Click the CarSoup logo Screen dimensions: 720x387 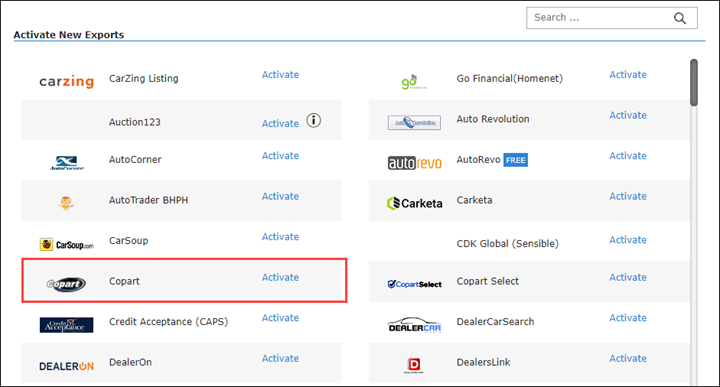67,245
